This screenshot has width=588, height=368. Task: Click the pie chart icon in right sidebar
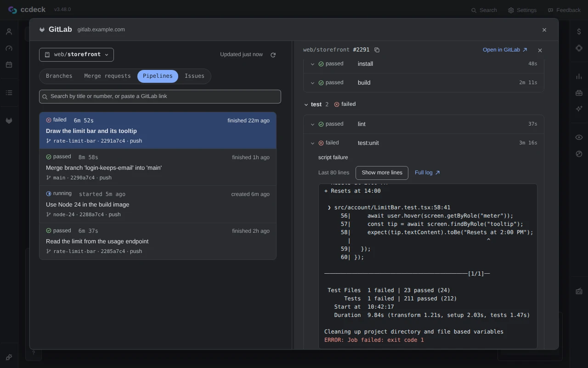pyautogui.click(x=579, y=154)
